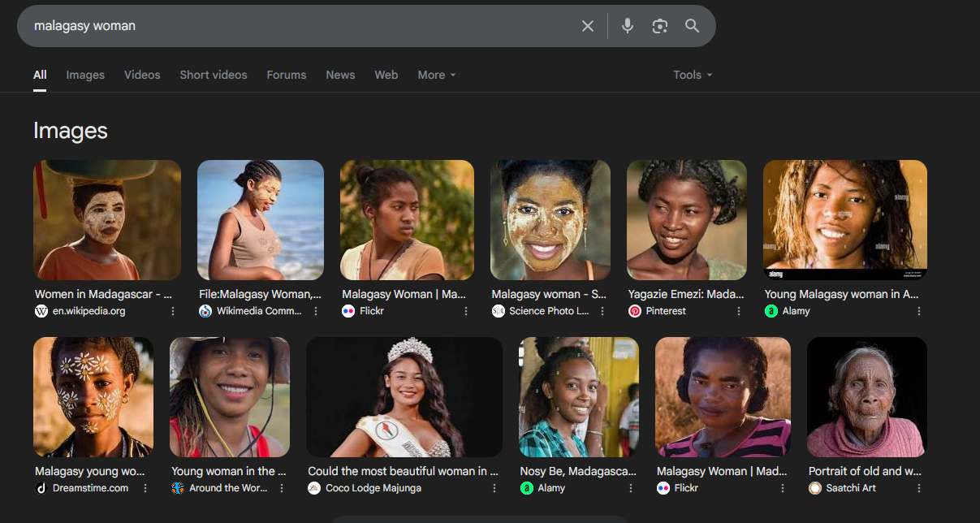This screenshot has height=523, width=980.
Task: Click the Around the Wor... source label
Action: pyautogui.click(x=227, y=488)
